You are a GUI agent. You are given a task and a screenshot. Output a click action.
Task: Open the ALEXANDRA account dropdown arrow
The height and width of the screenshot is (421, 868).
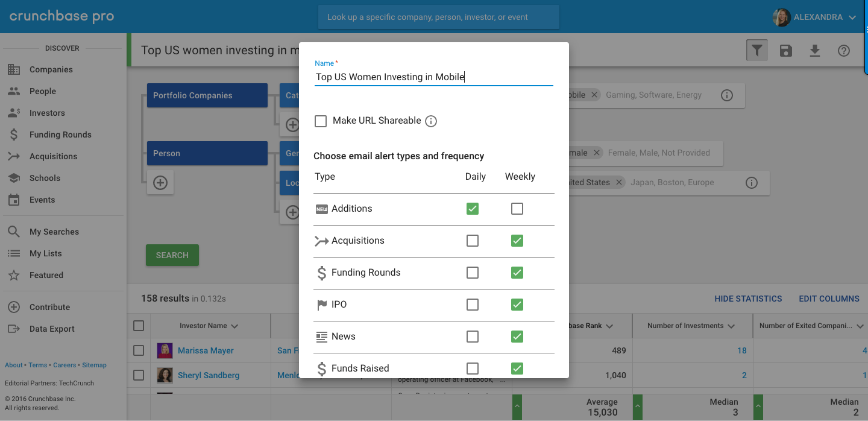pyautogui.click(x=852, y=17)
